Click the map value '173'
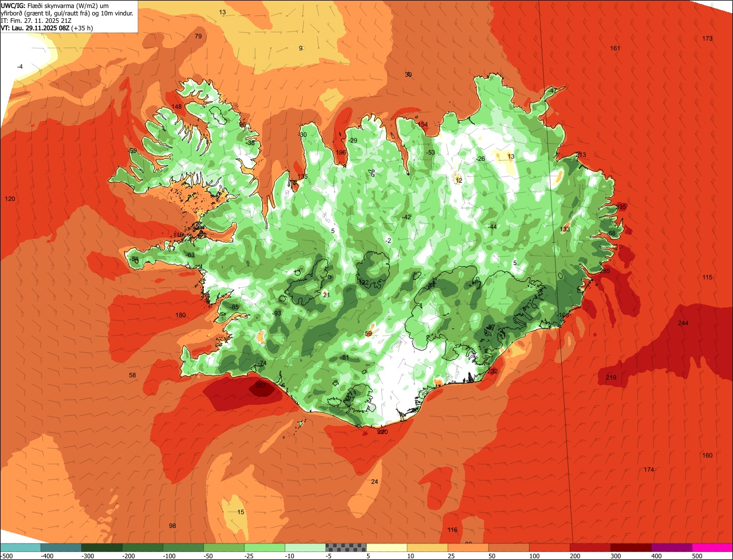Screen dimensions: 733x560 (707, 38)
